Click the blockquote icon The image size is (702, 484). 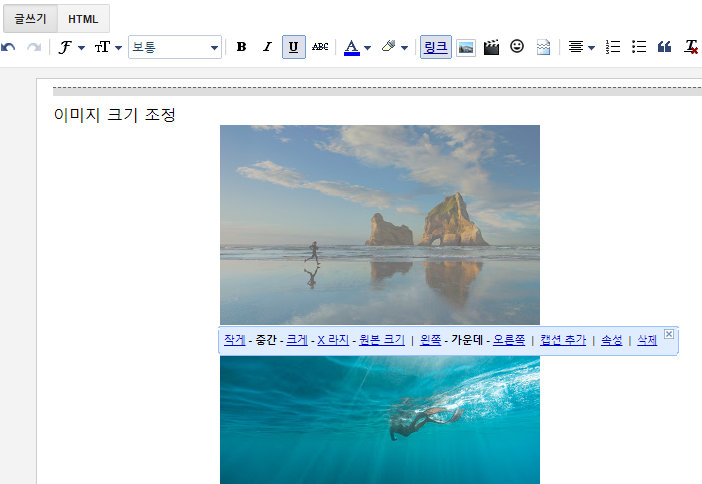click(664, 47)
